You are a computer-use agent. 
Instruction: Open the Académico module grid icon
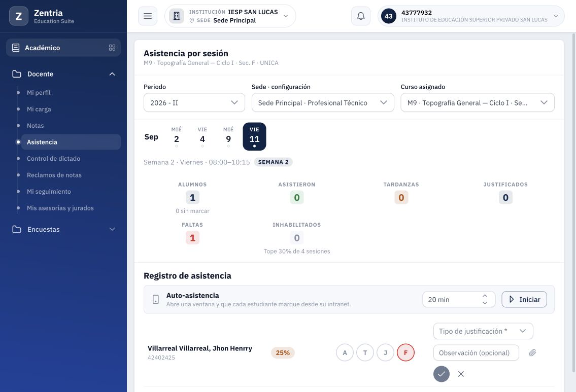tap(112, 48)
